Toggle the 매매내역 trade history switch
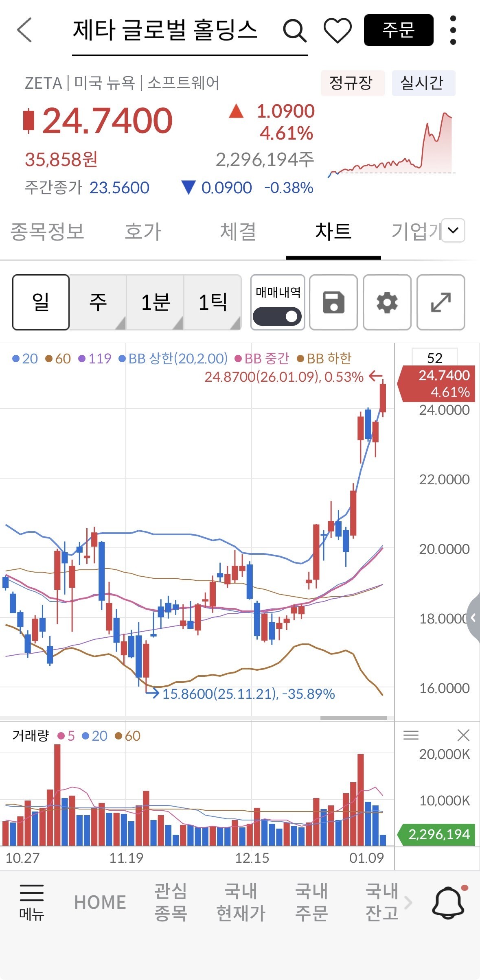The image size is (480, 980). (277, 316)
